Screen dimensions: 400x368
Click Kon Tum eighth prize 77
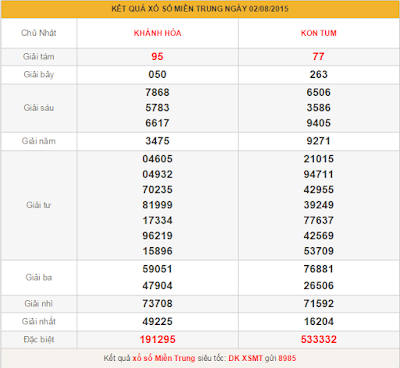click(319, 56)
